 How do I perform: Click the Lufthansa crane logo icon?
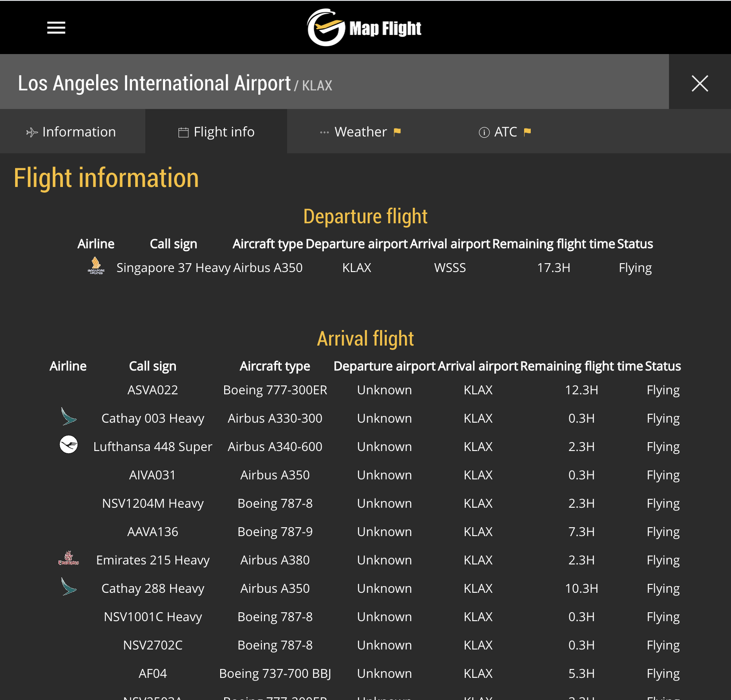point(69,445)
